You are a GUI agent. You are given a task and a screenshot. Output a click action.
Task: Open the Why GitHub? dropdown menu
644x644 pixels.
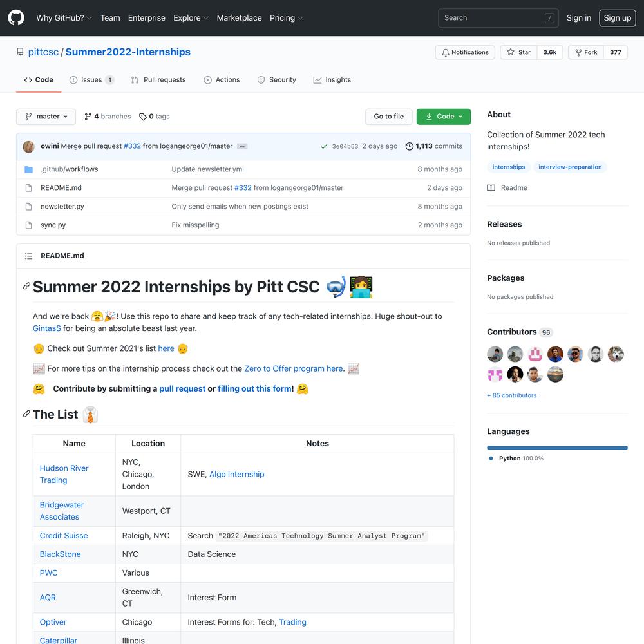(x=64, y=18)
